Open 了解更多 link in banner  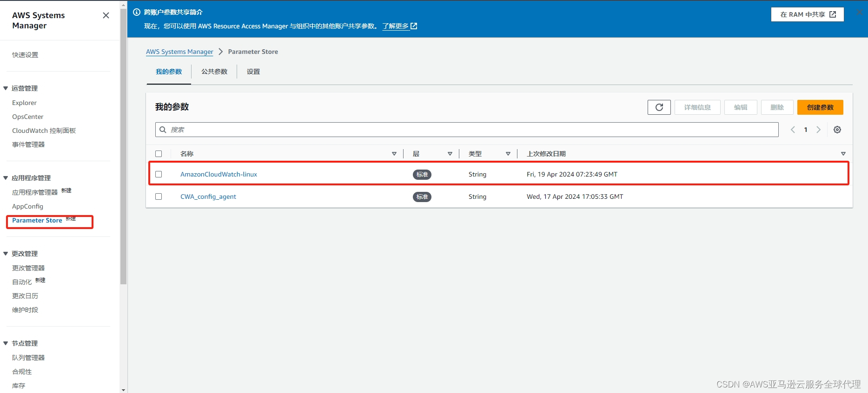click(399, 26)
